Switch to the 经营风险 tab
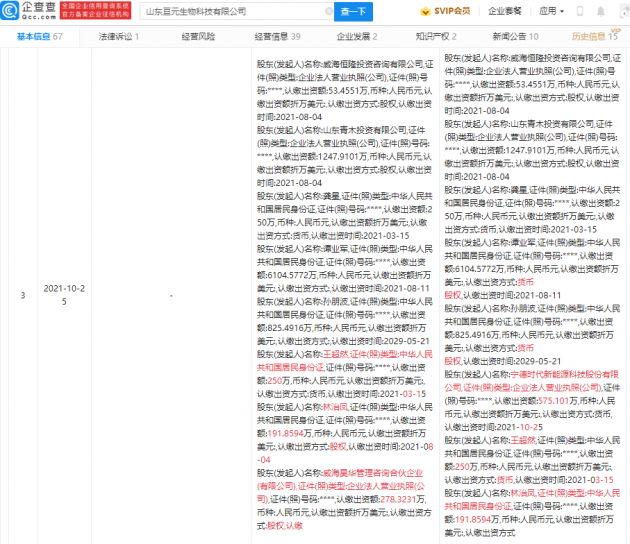The height and width of the screenshot is (544, 630). (198, 37)
